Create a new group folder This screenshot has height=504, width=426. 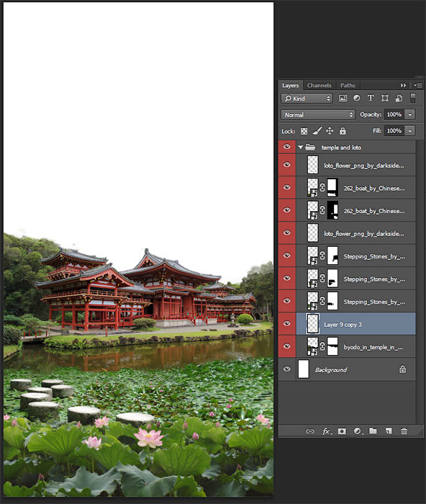click(x=373, y=431)
